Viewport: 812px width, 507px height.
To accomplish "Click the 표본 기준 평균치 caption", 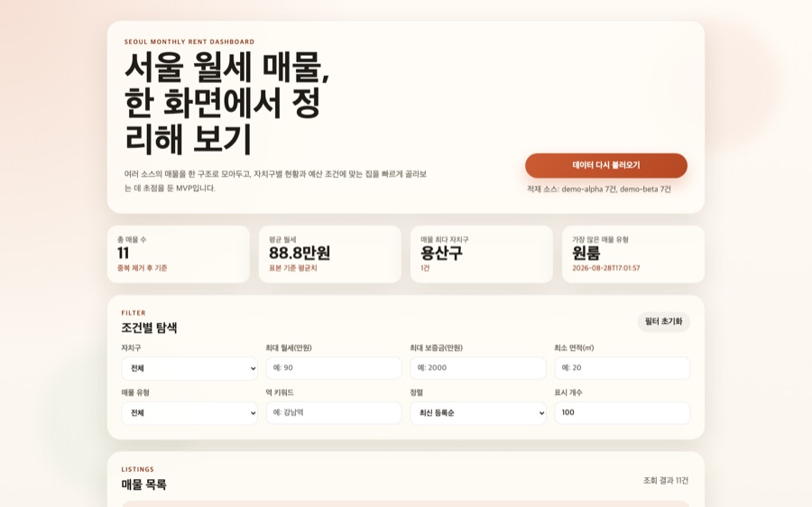I will [292, 268].
